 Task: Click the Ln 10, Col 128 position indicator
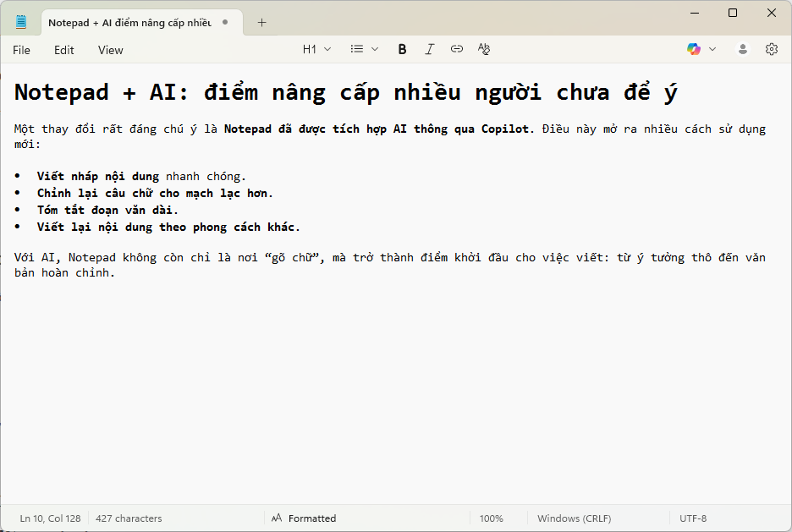pos(50,518)
